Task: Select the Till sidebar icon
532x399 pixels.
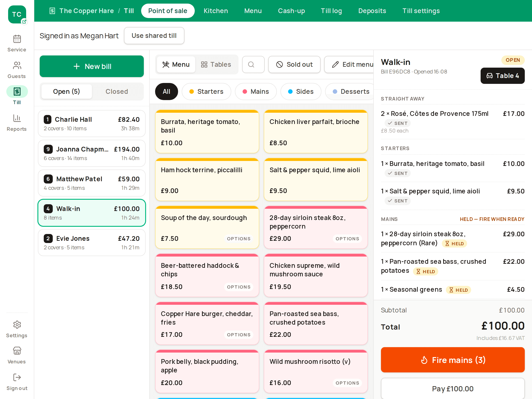Action: [x=17, y=92]
